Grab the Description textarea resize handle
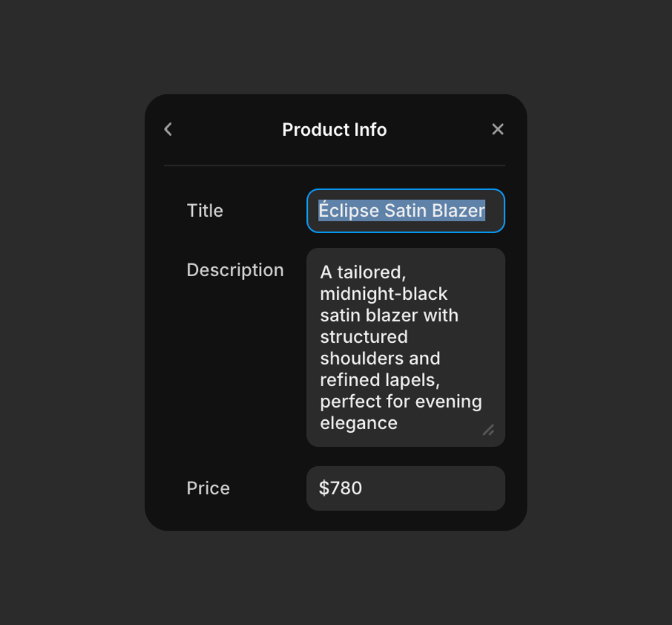Image resolution: width=672 pixels, height=625 pixels. pyautogui.click(x=488, y=430)
